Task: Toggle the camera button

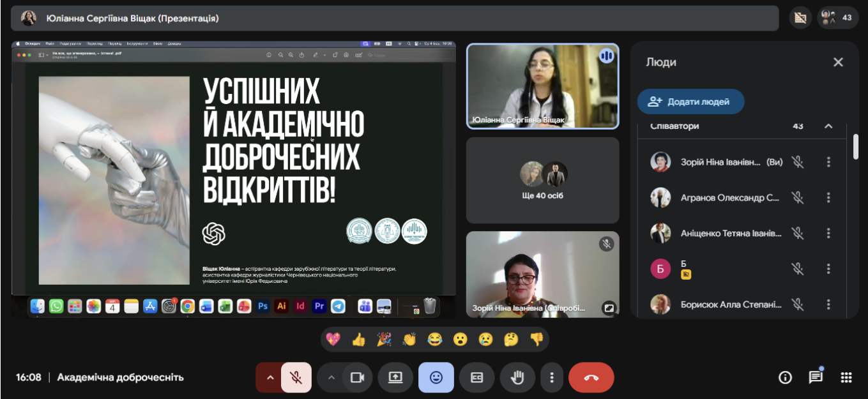Action: coord(357,377)
